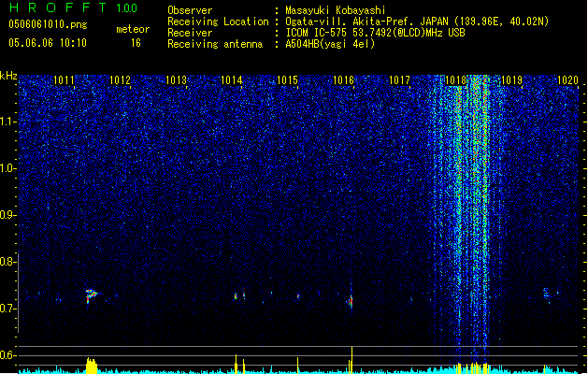Click the kHz axis unit label
The image size is (588, 374).
[8, 76]
